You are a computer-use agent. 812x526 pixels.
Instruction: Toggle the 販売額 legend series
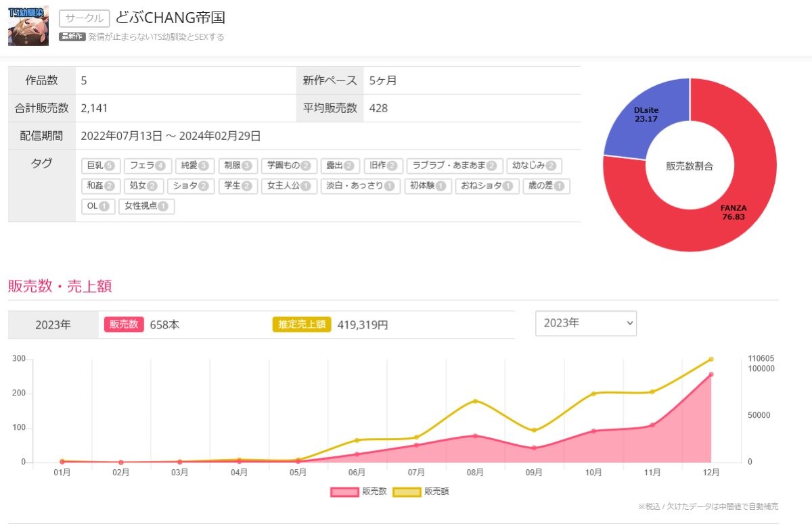(x=421, y=492)
